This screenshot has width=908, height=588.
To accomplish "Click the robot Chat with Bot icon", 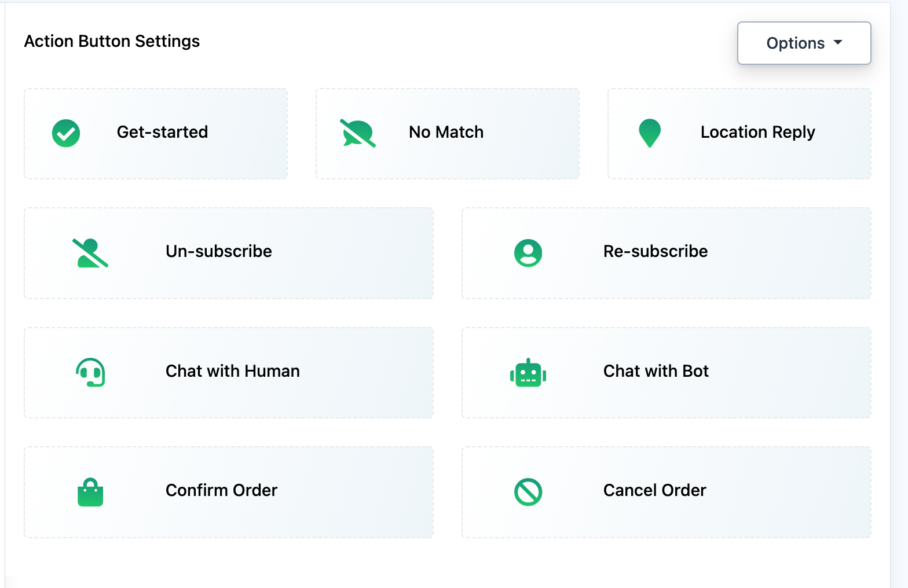I will (528, 373).
